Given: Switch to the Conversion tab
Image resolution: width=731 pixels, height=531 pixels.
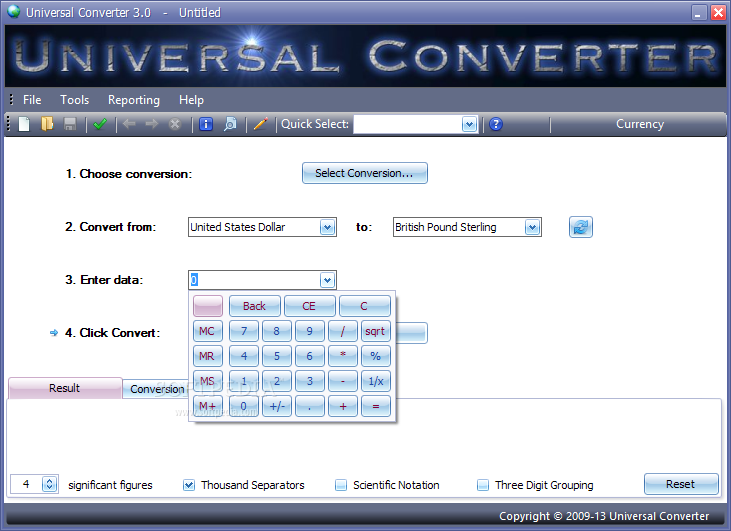Looking at the screenshot, I should 156,389.
